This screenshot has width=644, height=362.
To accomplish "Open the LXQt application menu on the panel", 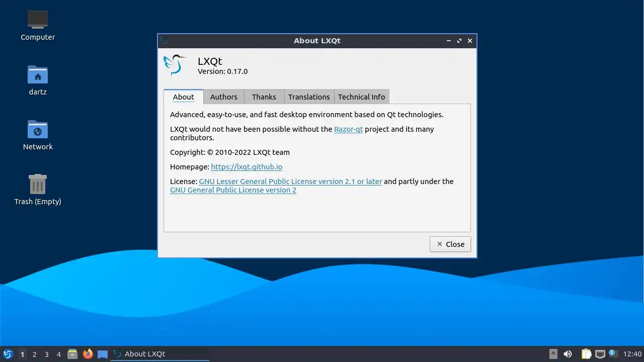I will pyautogui.click(x=8, y=354).
